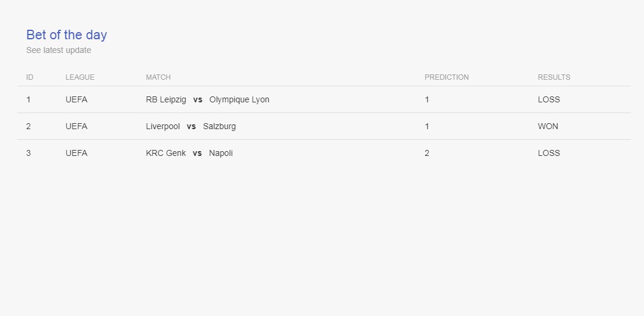
Task: Select ID number 3 cell
Action: [29, 153]
